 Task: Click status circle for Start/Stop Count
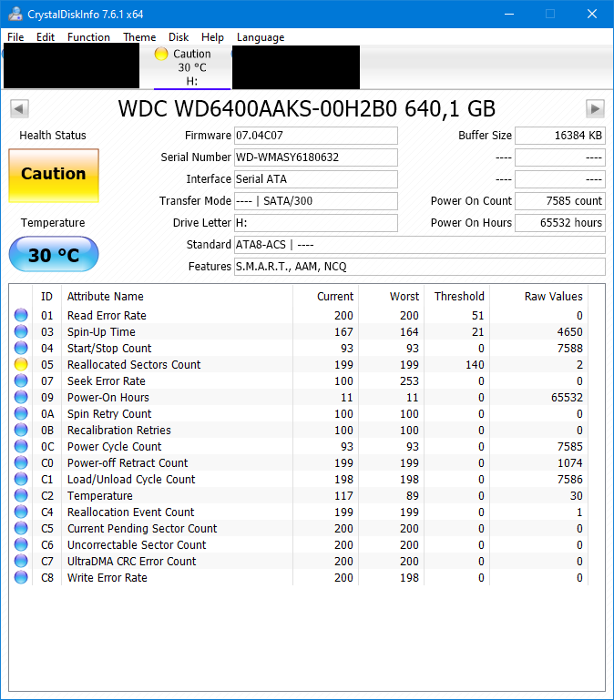21,348
